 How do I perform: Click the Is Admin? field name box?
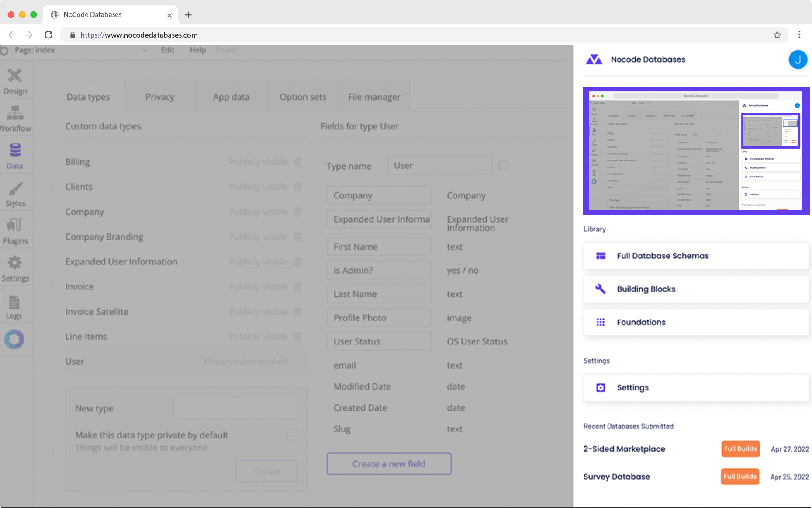pyautogui.click(x=379, y=270)
